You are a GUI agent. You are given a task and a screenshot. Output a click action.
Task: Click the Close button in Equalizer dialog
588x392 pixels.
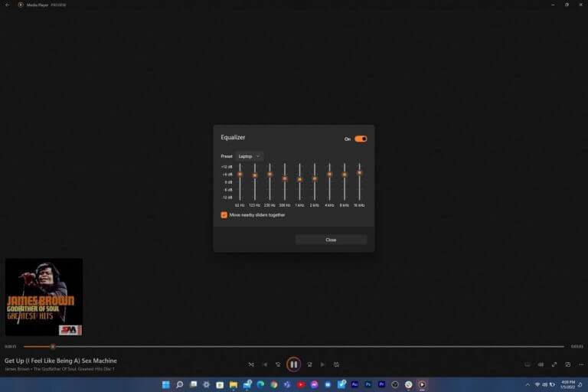(331, 240)
